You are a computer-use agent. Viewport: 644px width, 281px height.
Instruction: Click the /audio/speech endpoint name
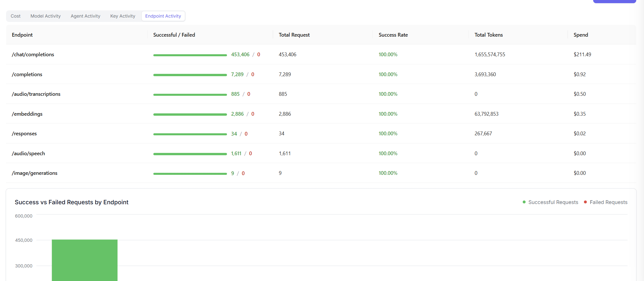(x=28, y=153)
